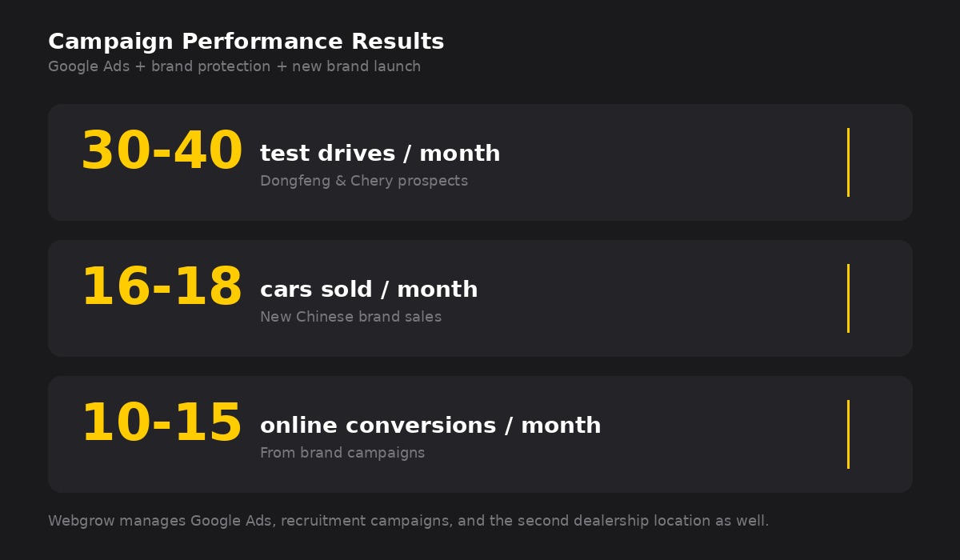Click the 10-15 yellow figure
Viewport: 960px width, 560px height.
(162, 424)
